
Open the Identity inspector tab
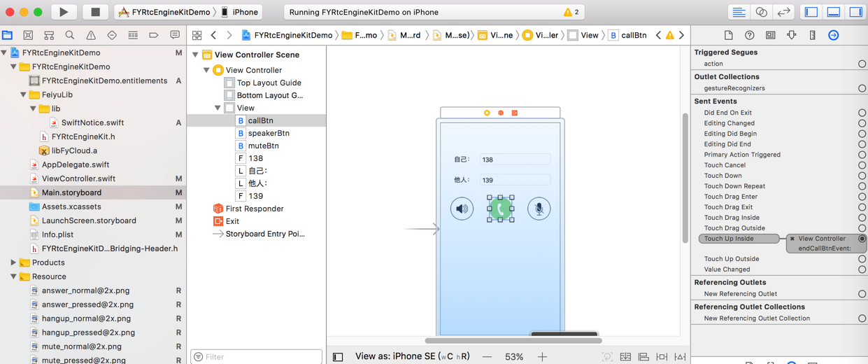[x=770, y=35]
